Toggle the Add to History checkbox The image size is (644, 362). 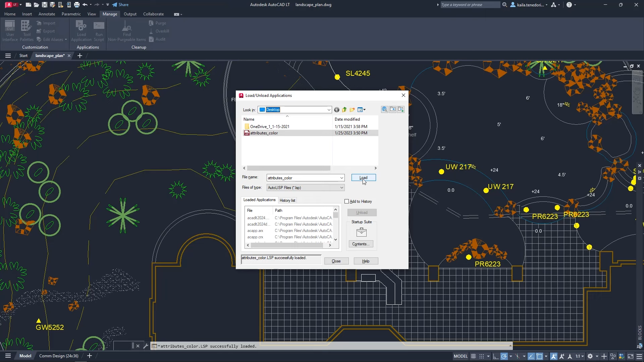point(347,201)
